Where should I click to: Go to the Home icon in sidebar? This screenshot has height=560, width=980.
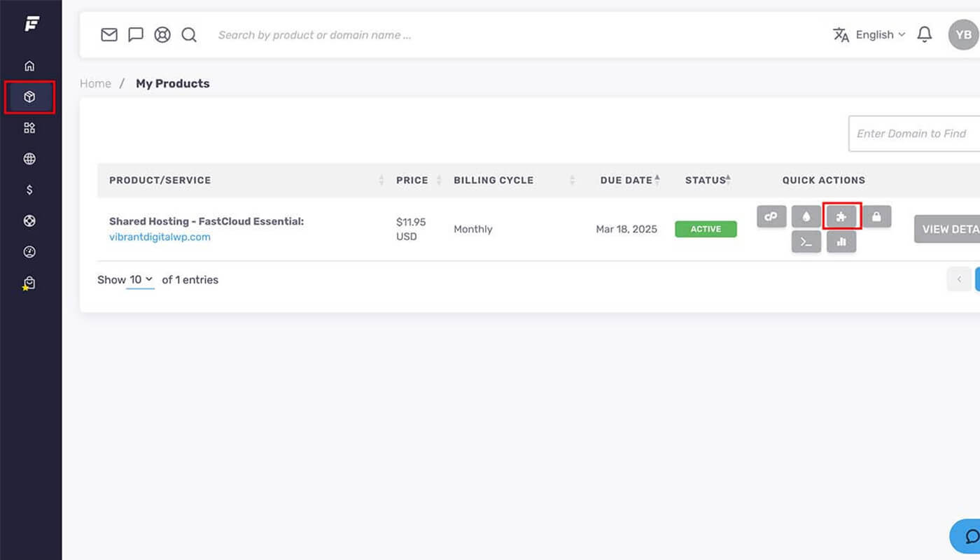click(29, 66)
